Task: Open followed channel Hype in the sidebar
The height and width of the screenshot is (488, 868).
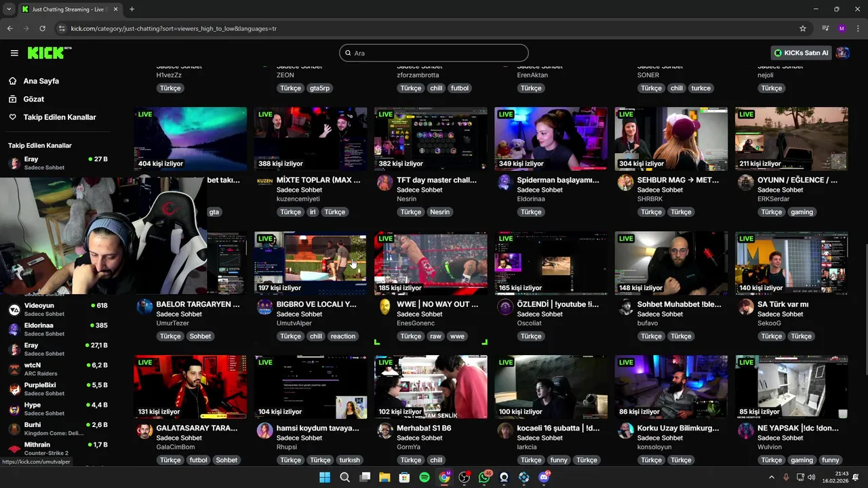Action: (58, 409)
